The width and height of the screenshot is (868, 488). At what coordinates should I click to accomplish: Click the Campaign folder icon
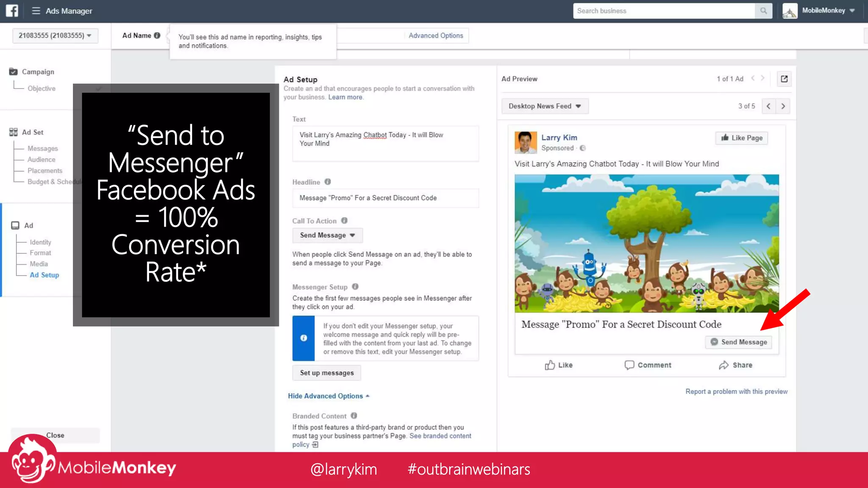14,72
